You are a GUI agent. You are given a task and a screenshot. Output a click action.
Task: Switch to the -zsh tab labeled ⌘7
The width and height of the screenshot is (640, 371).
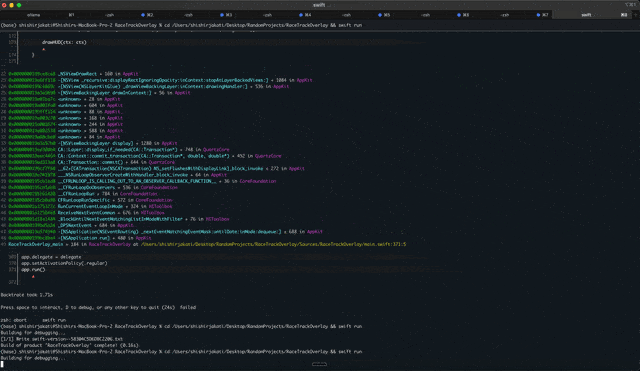[x=513, y=15]
